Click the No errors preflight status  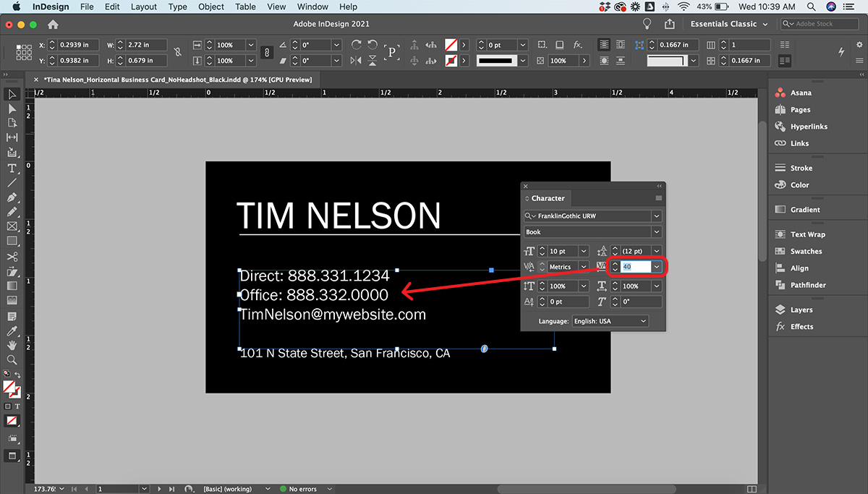coord(304,488)
